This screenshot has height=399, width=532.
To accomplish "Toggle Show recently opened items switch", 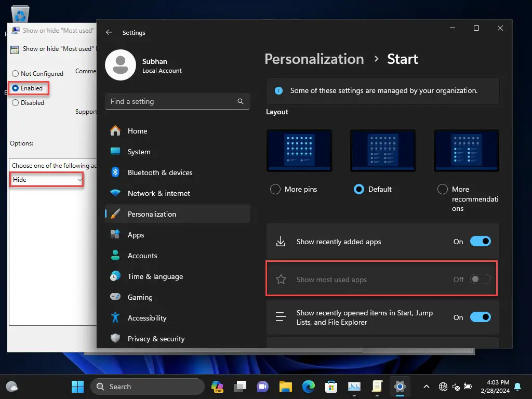I will coord(481,317).
